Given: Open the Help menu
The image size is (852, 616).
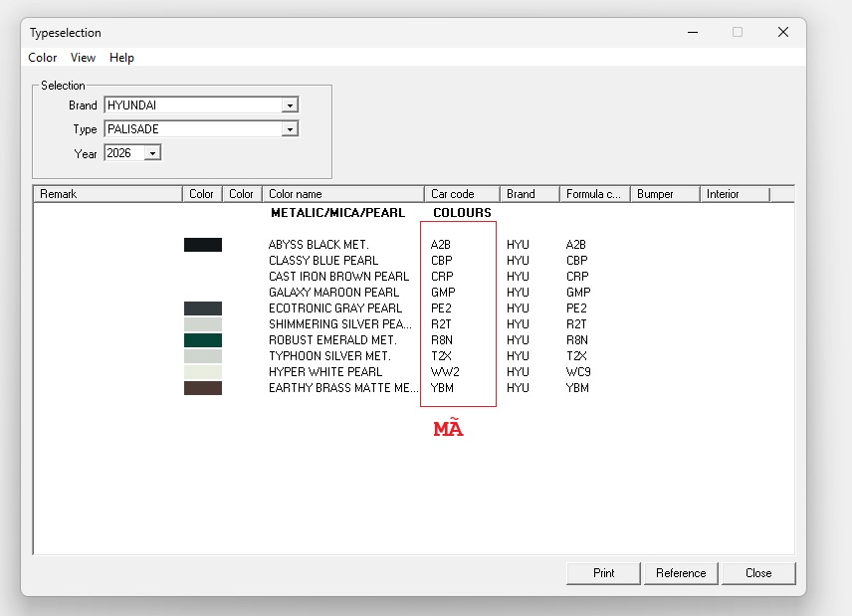Looking at the screenshot, I should (x=121, y=58).
